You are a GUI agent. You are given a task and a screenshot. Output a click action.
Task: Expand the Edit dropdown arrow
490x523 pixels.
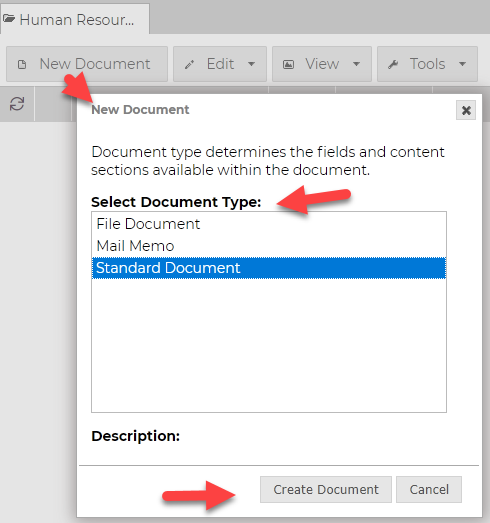click(x=252, y=64)
